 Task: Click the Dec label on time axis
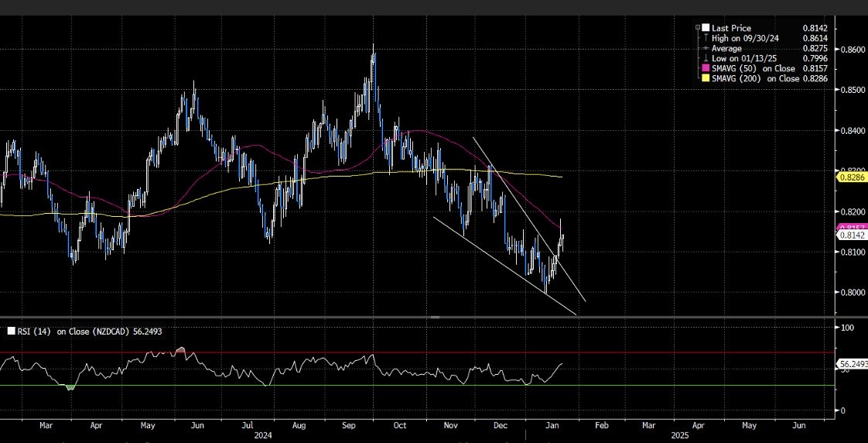pos(501,426)
